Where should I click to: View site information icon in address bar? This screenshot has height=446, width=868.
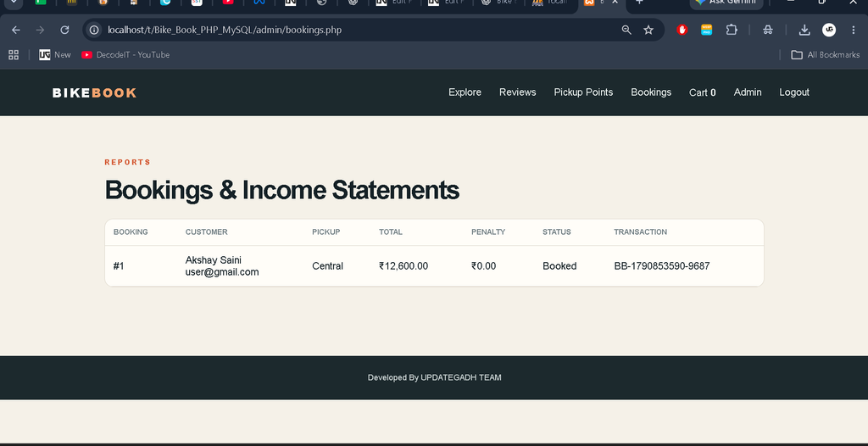(95, 30)
